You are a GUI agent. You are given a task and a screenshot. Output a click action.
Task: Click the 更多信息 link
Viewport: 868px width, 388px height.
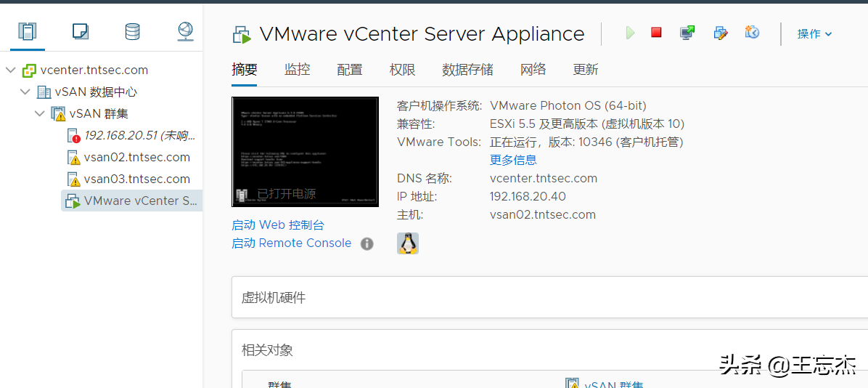click(513, 161)
